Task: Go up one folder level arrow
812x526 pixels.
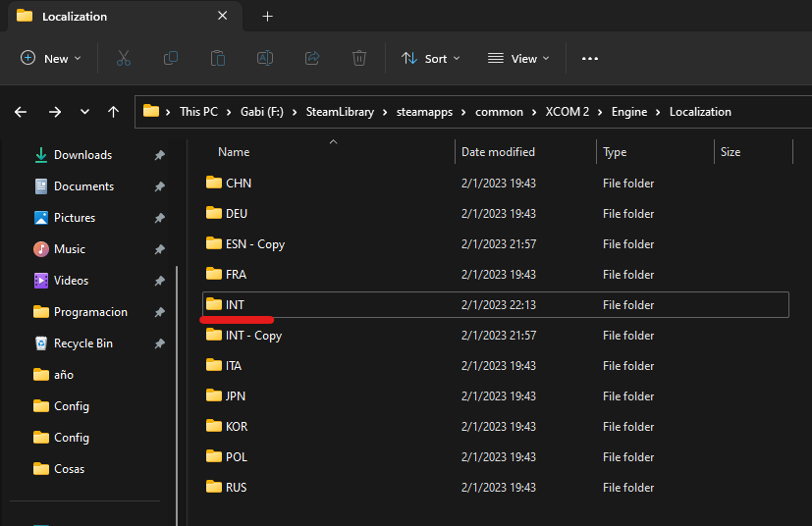Action: (114, 112)
